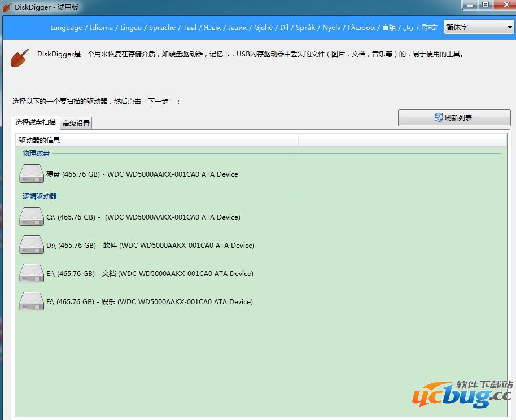Click the E:\ 文档 drive icon
The width and height of the screenshot is (516, 420).
32,272
